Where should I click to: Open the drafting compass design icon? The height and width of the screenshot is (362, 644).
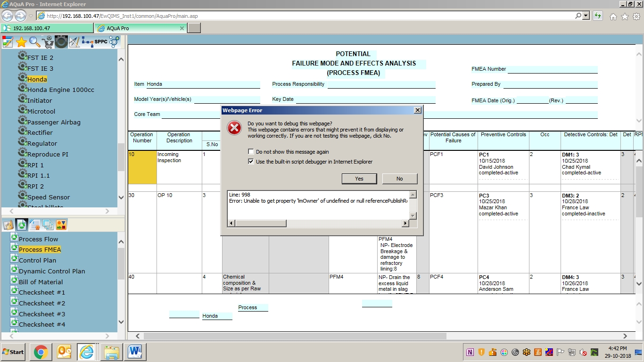point(74,42)
